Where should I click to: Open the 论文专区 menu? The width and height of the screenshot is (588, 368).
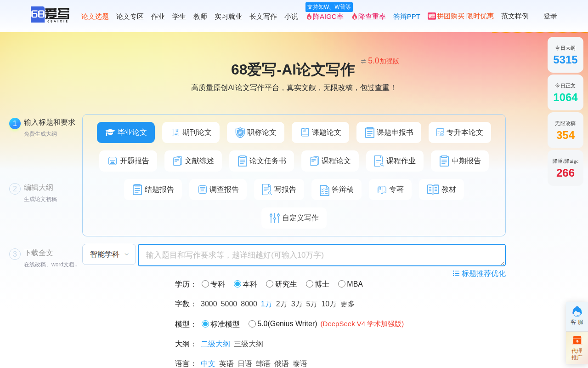coord(130,17)
